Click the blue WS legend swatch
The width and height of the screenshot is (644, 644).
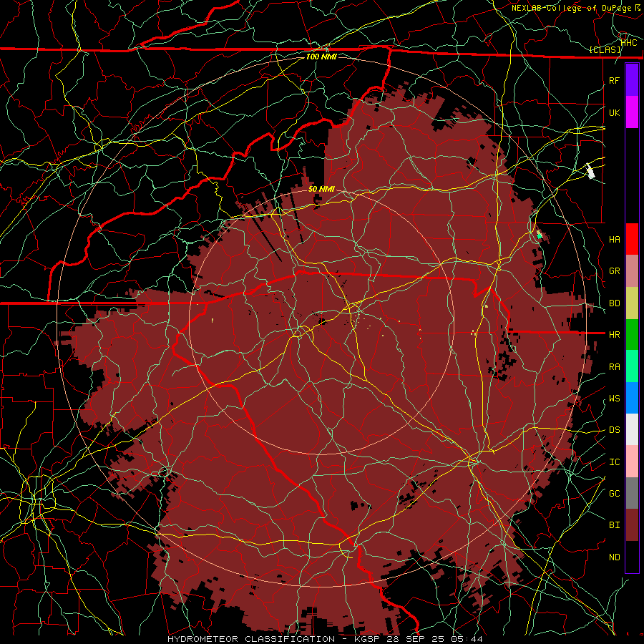coord(632,398)
